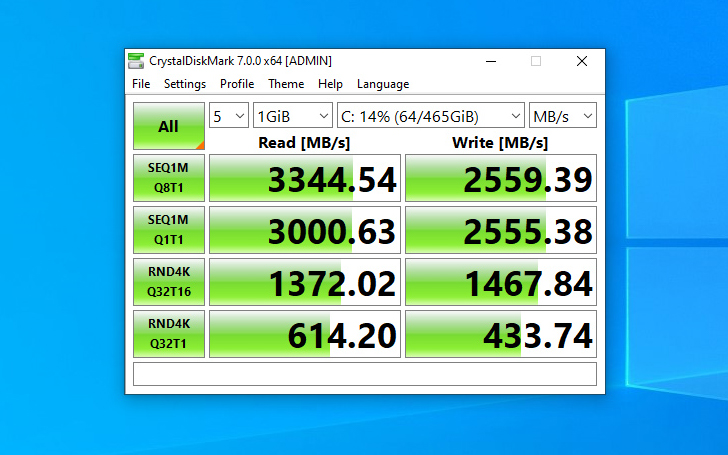
Task: Open the Help menu
Action: pos(330,84)
